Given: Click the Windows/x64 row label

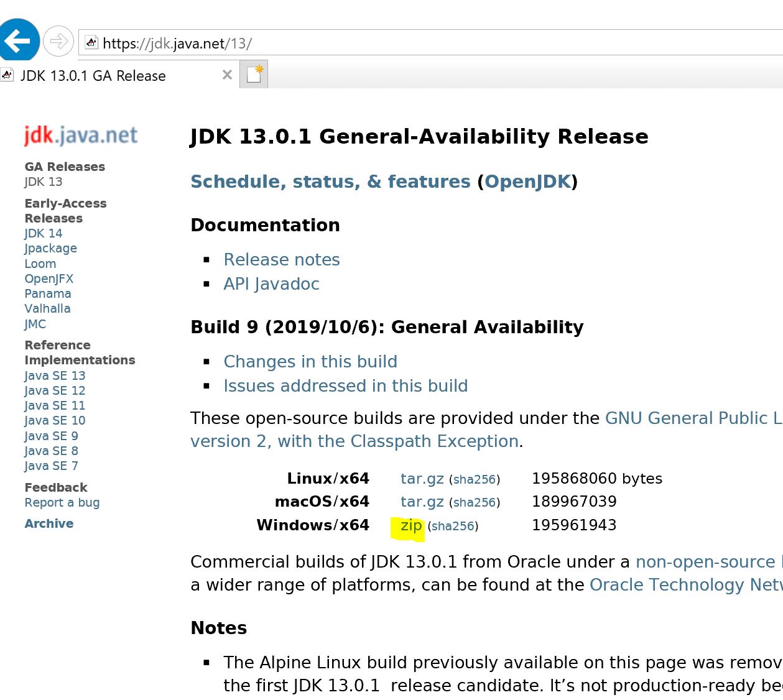Looking at the screenshot, I should pos(313,525).
